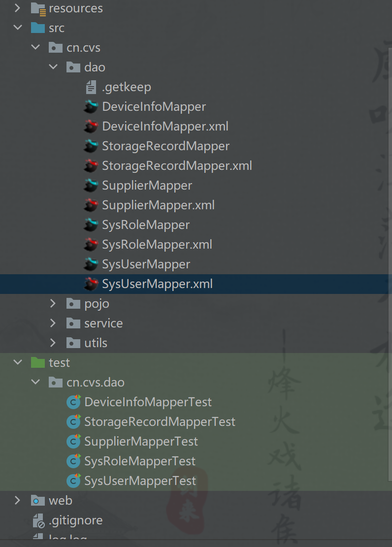Click the DeviceInfoMapper interface bird icon

91,107
